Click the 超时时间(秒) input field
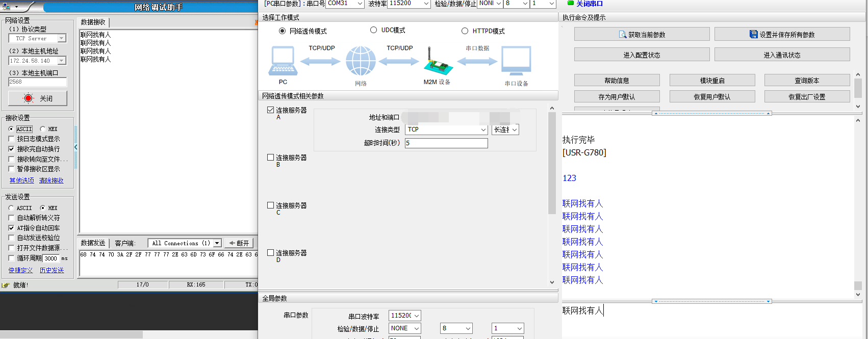 446,143
